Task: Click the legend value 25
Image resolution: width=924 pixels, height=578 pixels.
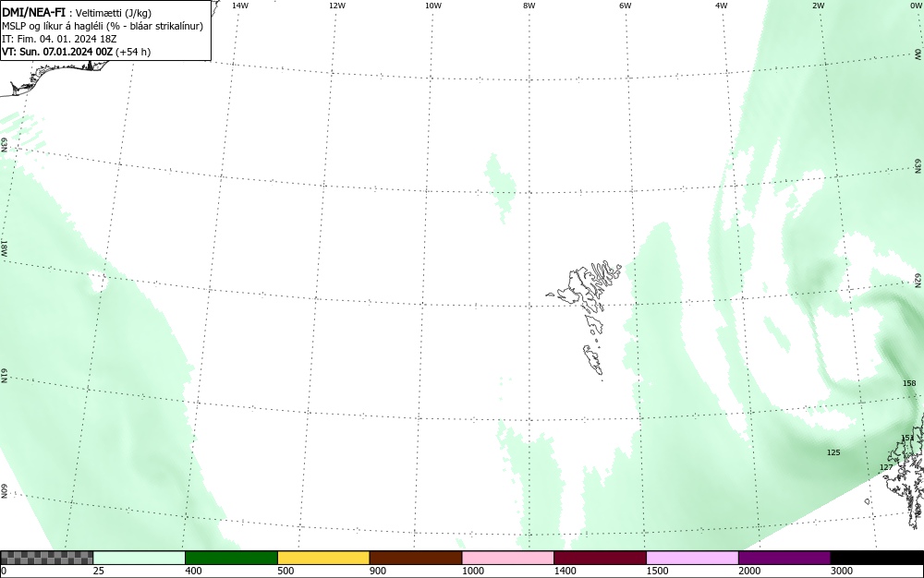Action: coord(99,571)
